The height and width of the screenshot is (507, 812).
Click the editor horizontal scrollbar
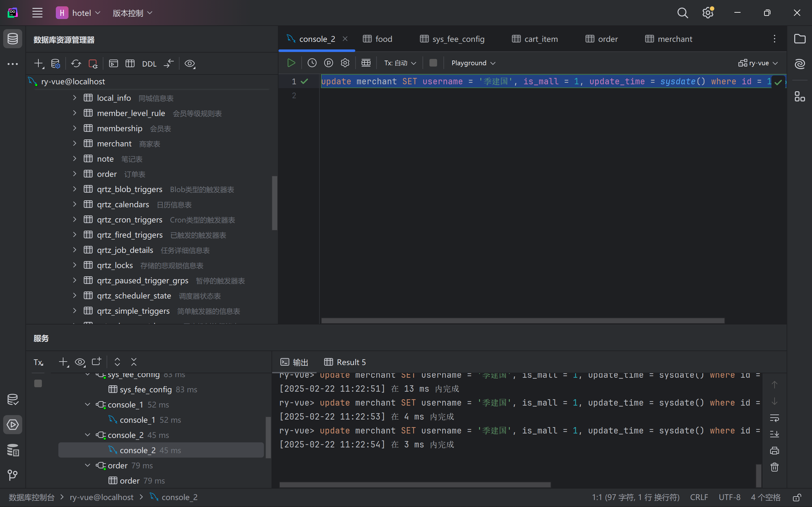pos(522,321)
